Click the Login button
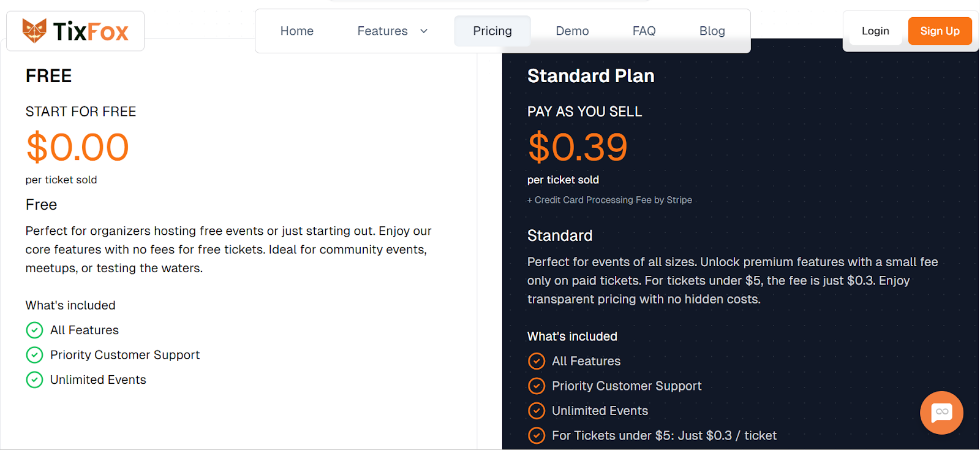The width and height of the screenshot is (980, 450). pyautogui.click(x=875, y=31)
